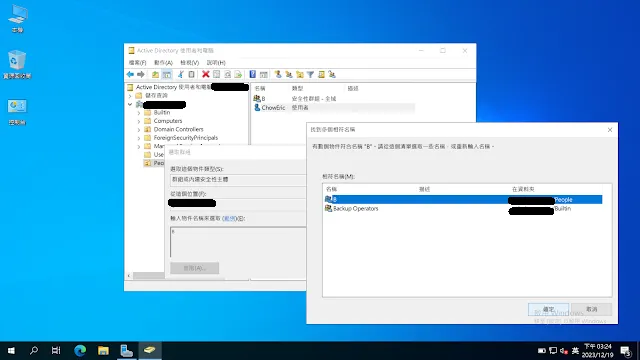This screenshot has width=640, height=360.
Task: Click the object name input box containing B
Action: (x=238, y=242)
